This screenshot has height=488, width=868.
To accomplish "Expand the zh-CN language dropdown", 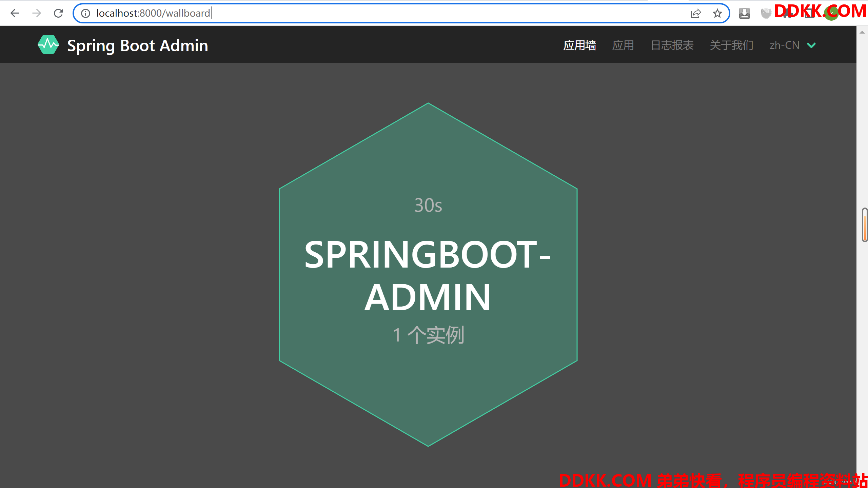I will (792, 45).
